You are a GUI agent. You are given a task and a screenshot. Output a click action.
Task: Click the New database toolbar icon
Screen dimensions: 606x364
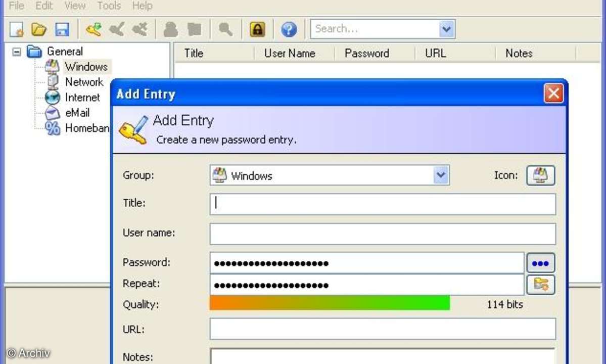point(17,29)
